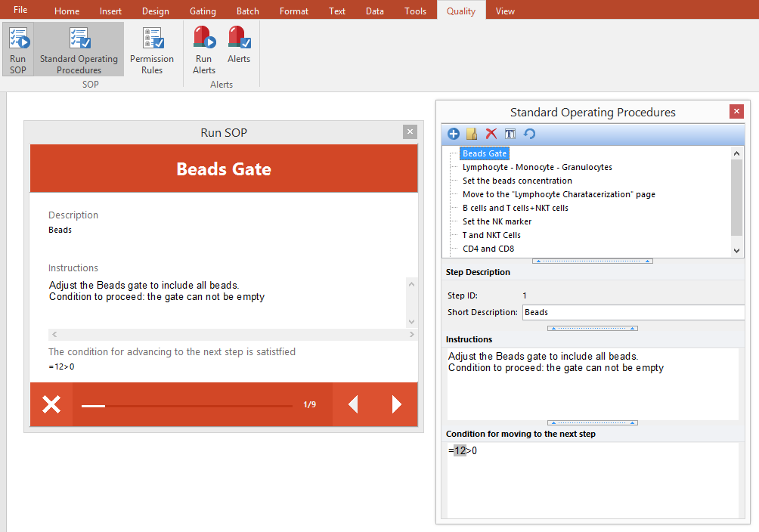Go back to the previous SOP step

[353, 404]
